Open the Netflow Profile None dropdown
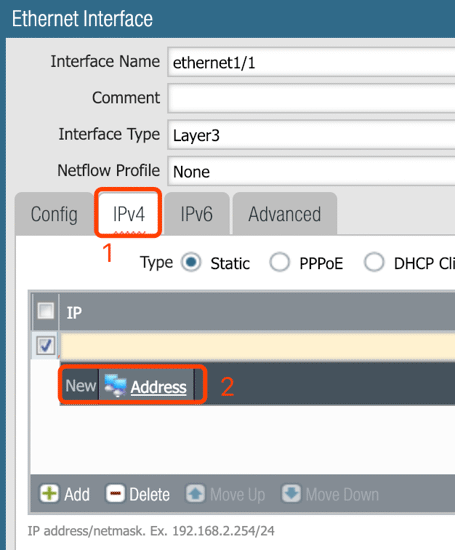Screen dimensions: 455x550 click(x=312, y=172)
